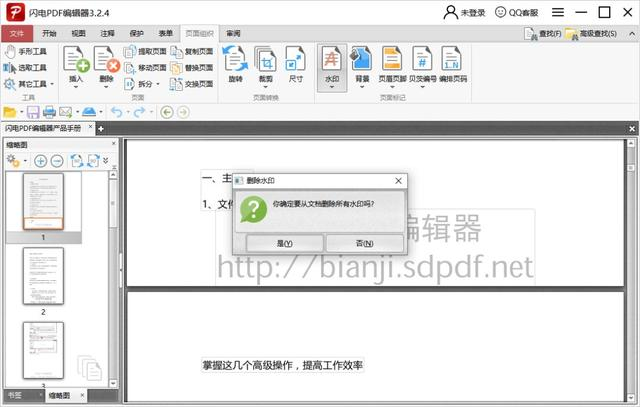Click the 拆分 split document icon
Screen dimensions: 640x407
[129, 84]
